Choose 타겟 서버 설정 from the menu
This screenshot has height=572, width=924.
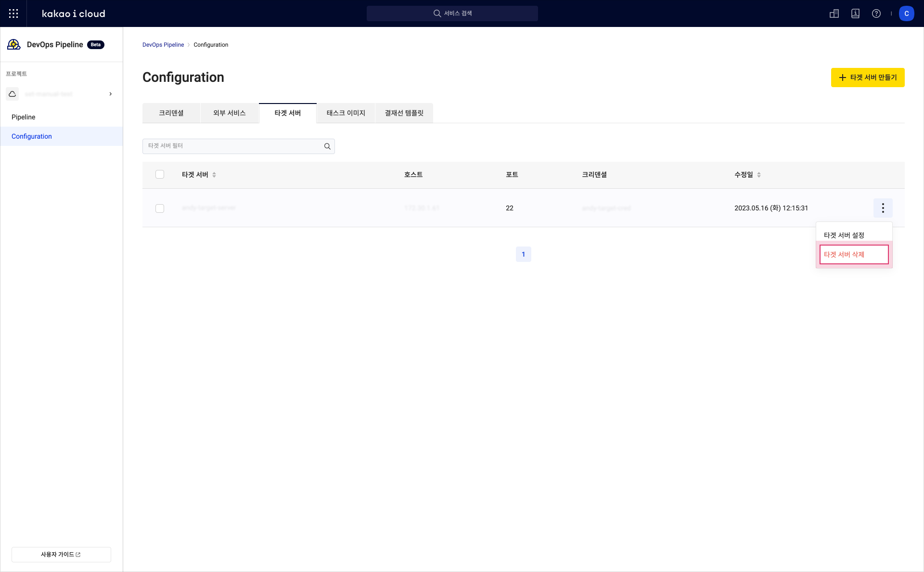tap(854, 235)
